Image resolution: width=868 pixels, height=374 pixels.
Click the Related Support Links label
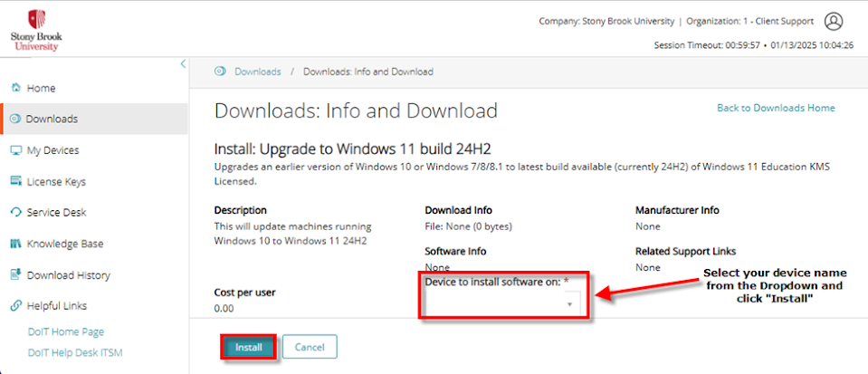pos(685,251)
